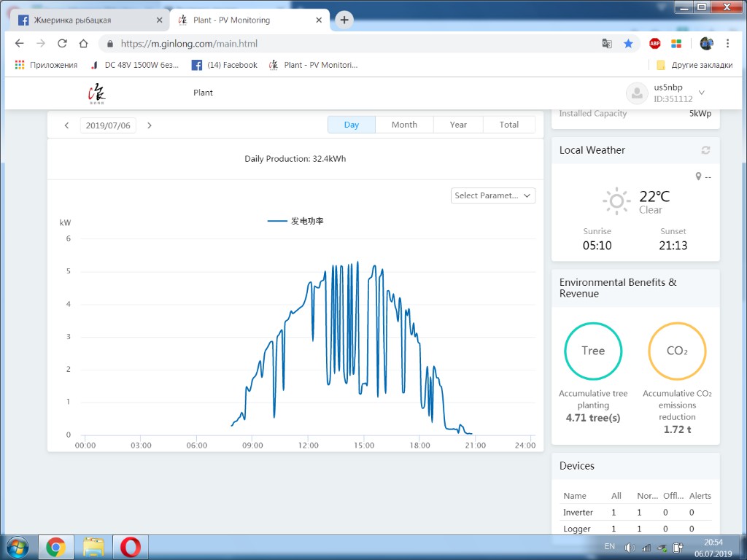Image resolution: width=747 pixels, height=560 pixels.
Task: Switch the chart to Month view
Action: point(404,125)
